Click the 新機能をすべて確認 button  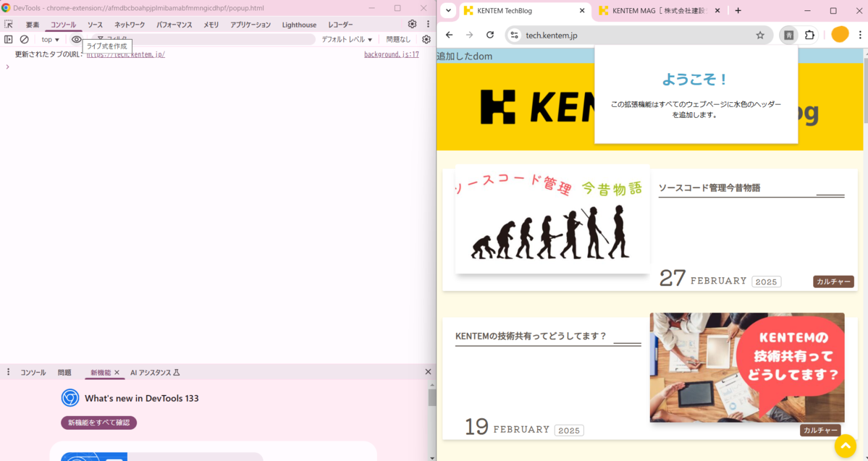click(98, 422)
